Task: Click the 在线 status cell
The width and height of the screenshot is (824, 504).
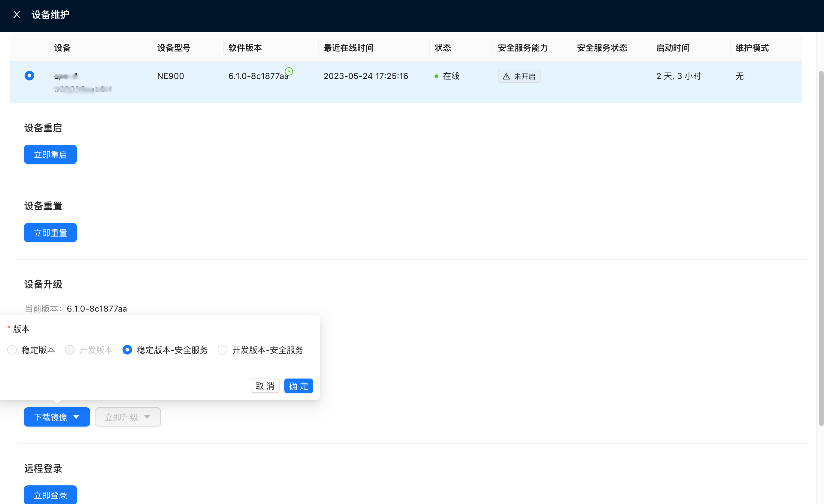Action: pos(447,76)
